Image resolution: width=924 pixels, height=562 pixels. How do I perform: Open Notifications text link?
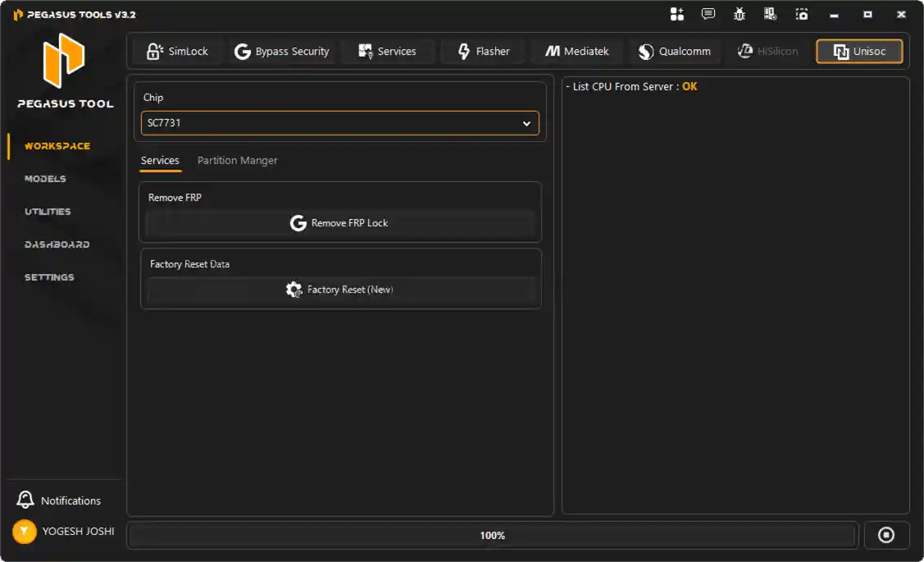(71, 500)
